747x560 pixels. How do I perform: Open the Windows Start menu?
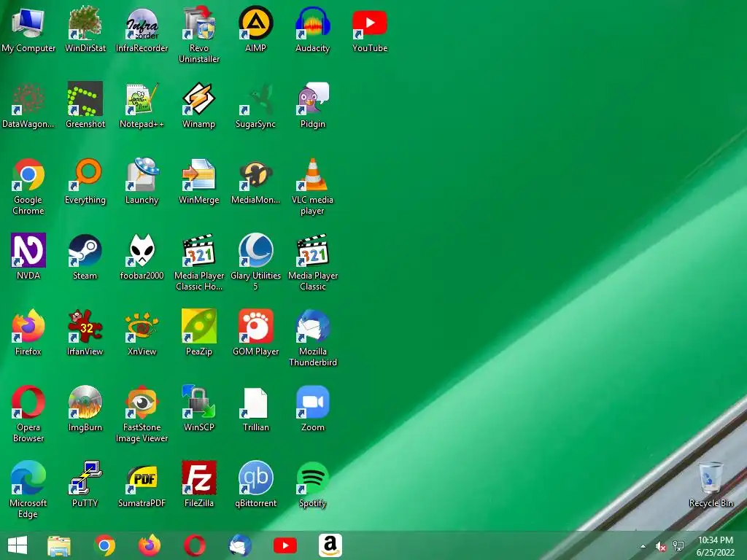(x=18, y=545)
